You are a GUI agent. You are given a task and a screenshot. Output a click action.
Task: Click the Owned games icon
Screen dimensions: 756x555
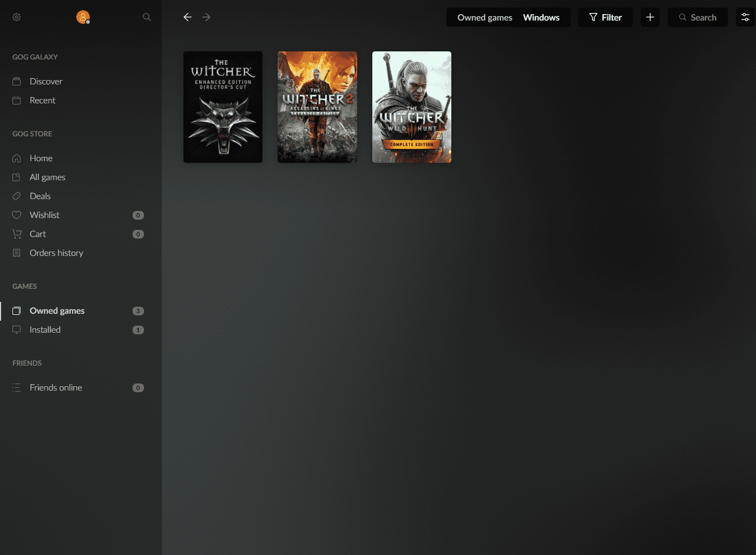17,310
